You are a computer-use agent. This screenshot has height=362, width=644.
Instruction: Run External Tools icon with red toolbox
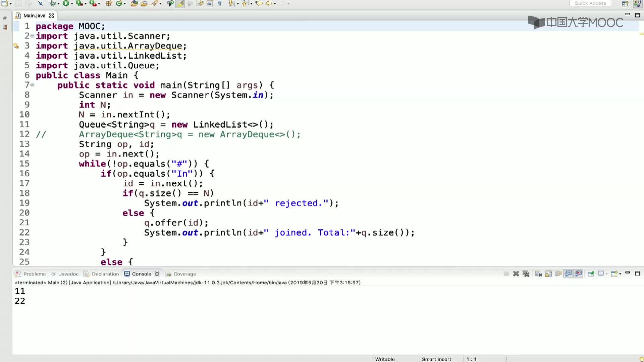(x=93, y=3)
